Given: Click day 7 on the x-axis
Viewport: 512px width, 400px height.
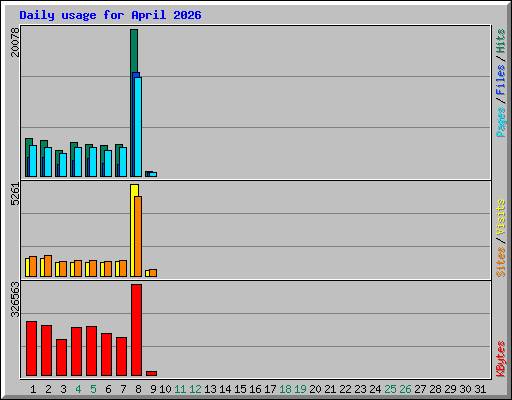Looking at the screenshot, I should point(123,389).
